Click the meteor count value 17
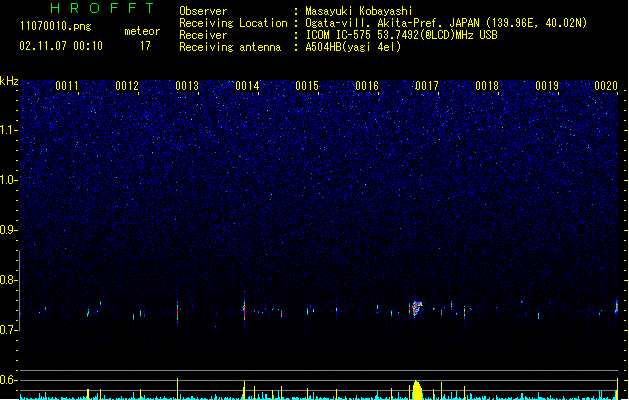 145,46
